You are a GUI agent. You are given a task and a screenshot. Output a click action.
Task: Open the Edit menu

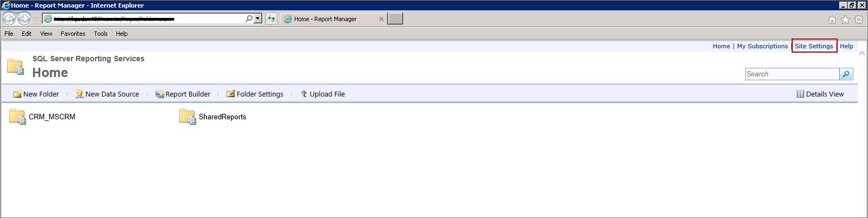[x=27, y=34]
